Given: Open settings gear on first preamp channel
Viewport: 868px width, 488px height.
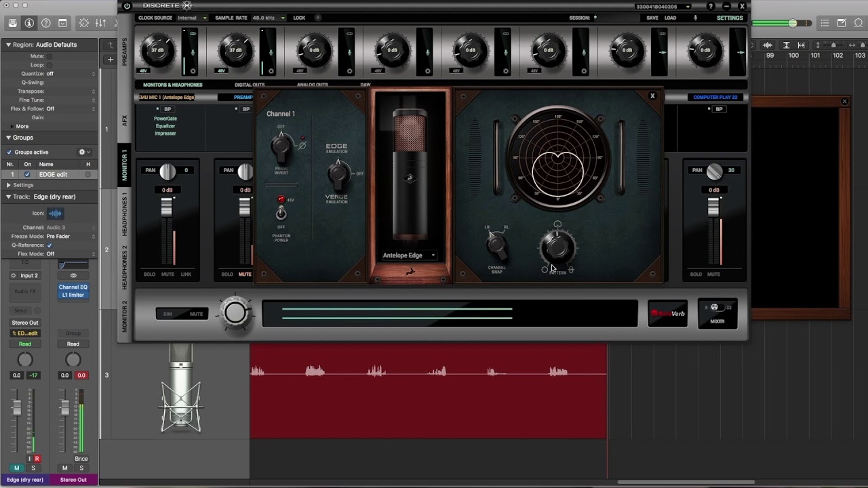Looking at the screenshot, I should (193, 70).
